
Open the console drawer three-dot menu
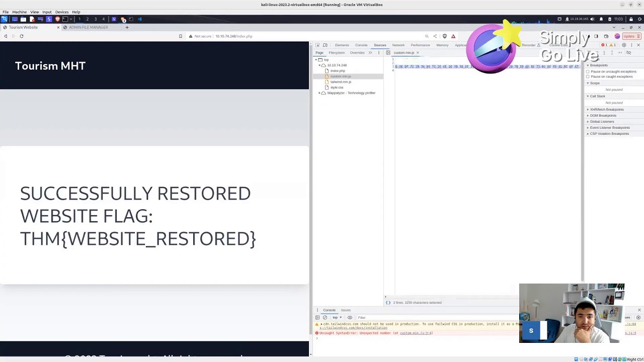click(317, 310)
